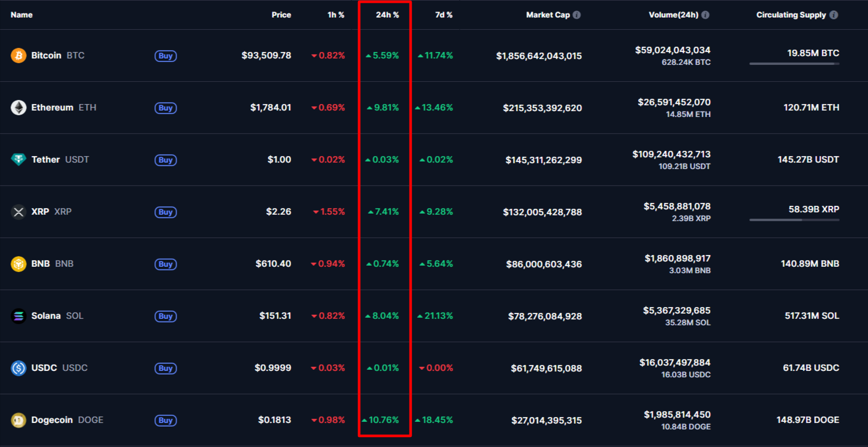Viewport: 868px width, 447px height.
Task: Click the BNB coin logo icon
Action: pyautogui.click(x=19, y=264)
